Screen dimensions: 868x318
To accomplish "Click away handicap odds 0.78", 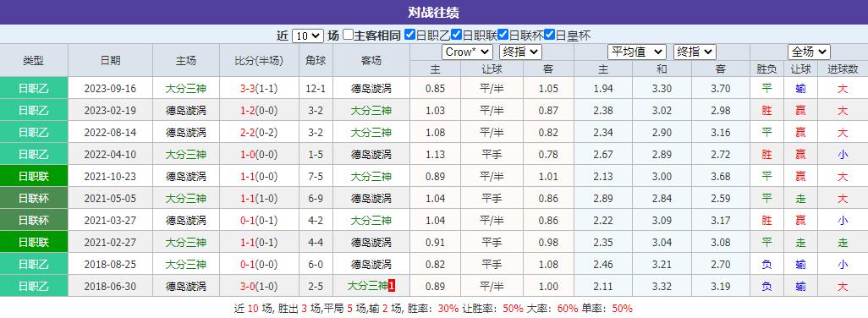I will [x=548, y=154].
